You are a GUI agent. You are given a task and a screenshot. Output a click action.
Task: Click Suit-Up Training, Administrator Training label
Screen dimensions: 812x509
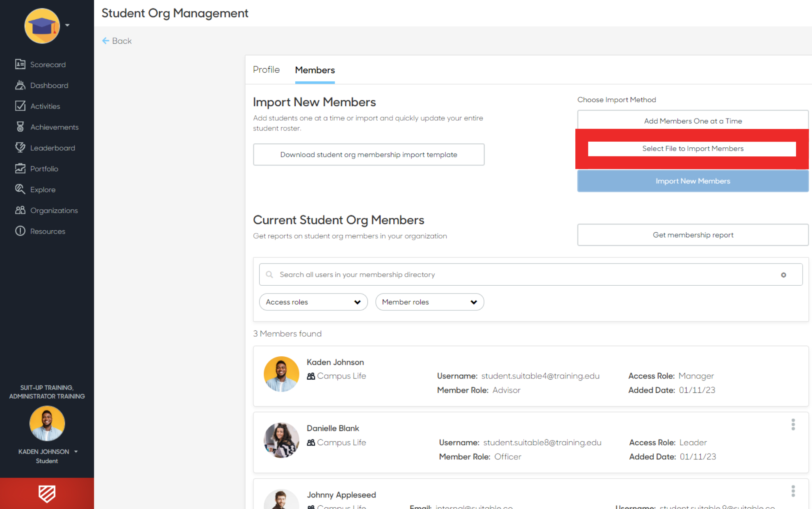(47, 392)
